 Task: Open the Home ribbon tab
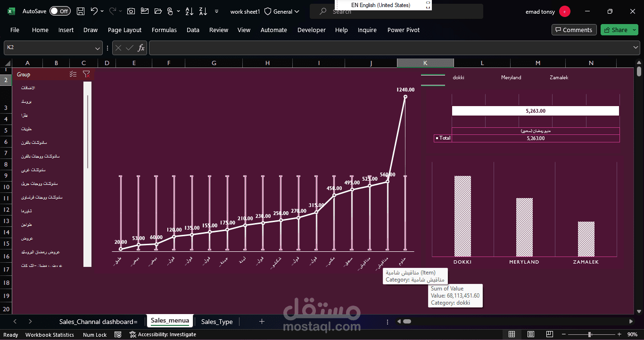(40, 30)
